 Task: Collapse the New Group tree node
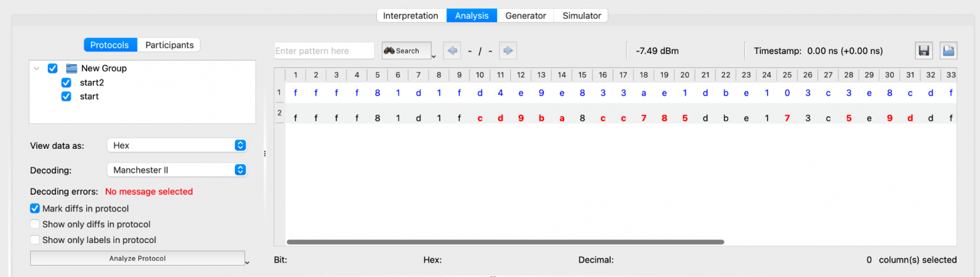coord(38,68)
